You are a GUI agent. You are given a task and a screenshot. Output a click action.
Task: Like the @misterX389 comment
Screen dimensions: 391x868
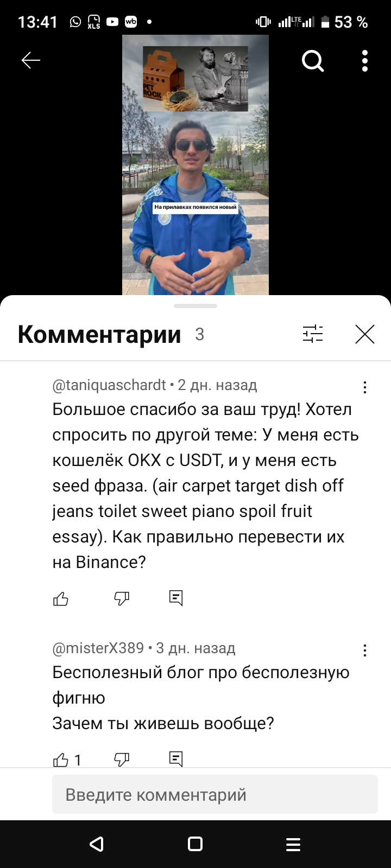click(x=61, y=759)
